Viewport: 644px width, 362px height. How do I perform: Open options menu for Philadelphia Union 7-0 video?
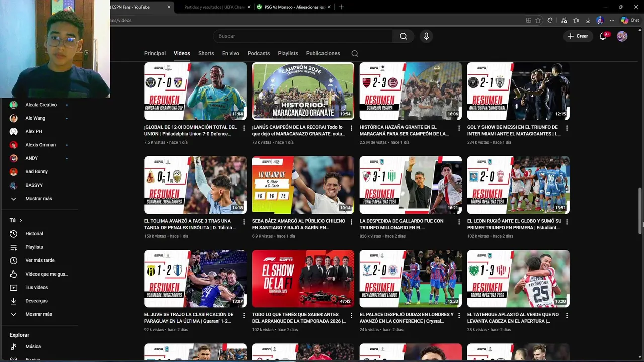[x=244, y=128]
